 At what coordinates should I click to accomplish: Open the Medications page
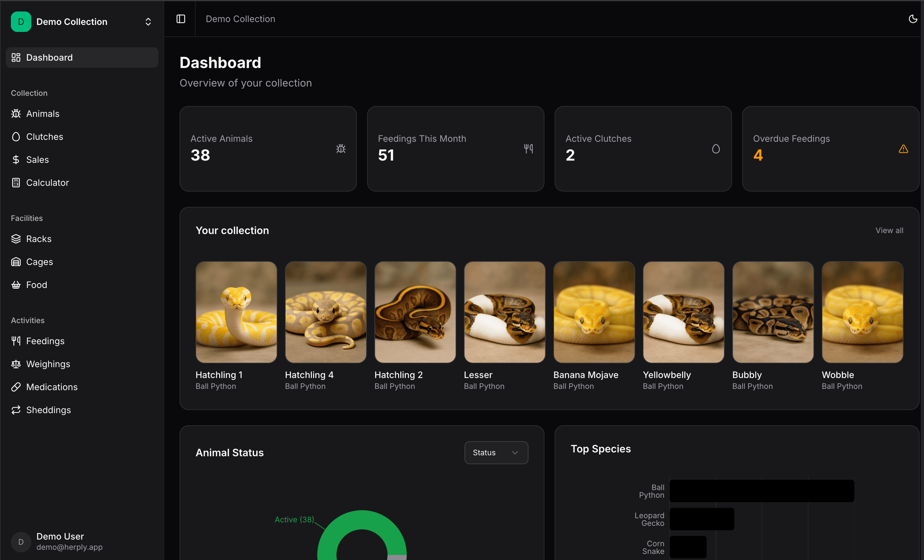(x=82, y=387)
